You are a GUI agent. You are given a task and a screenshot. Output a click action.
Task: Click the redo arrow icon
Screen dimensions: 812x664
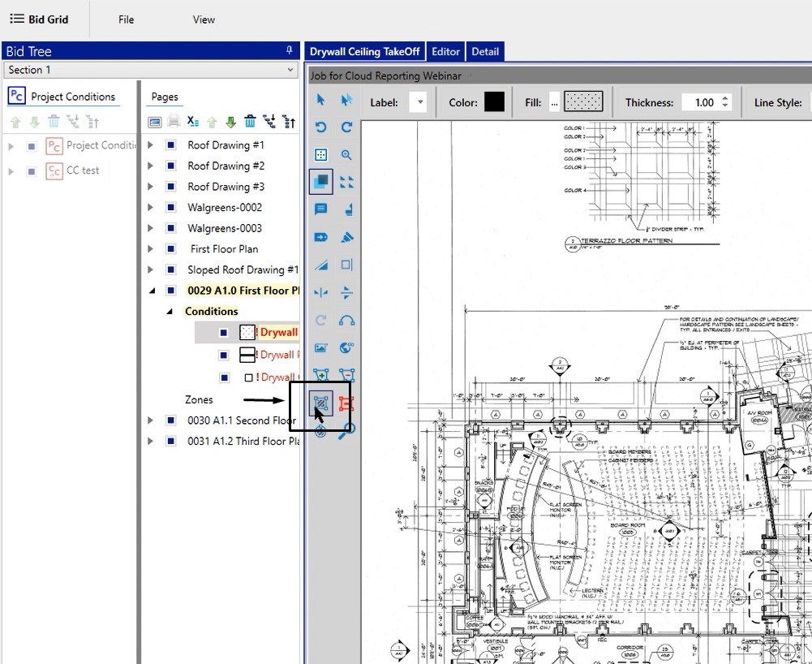click(x=346, y=127)
